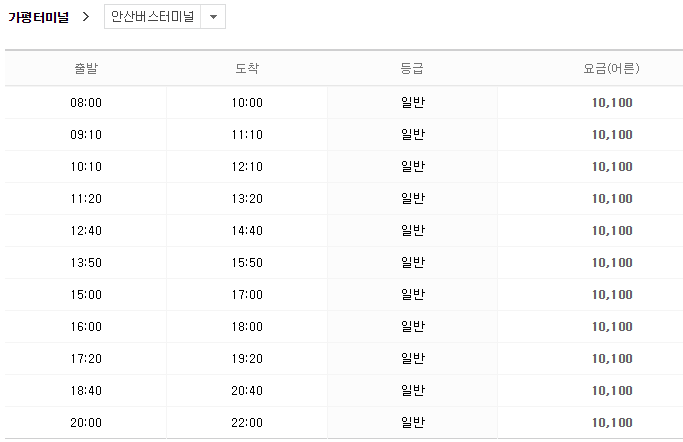Select the 08:00 departure row
Viewport: 683px width, 442px height.
pyautogui.click(x=344, y=103)
